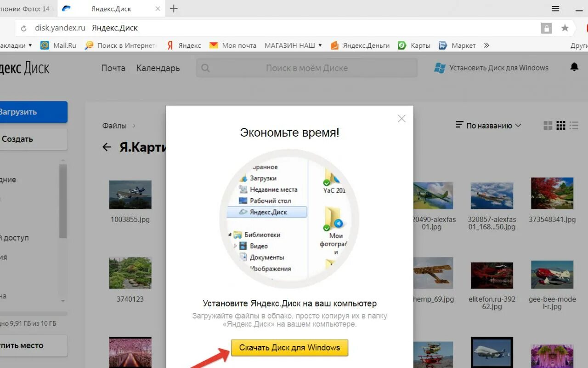
Task: Open the thumbnail named 1003855.jpg
Action: pyautogui.click(x=130, y=195)
